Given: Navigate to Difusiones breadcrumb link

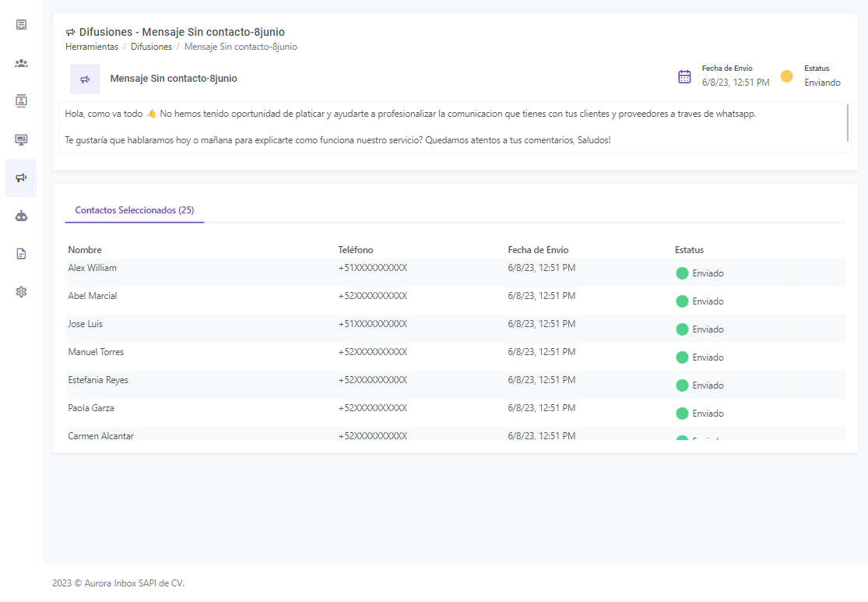Looking at the screenshot, I should click(151, 47).
